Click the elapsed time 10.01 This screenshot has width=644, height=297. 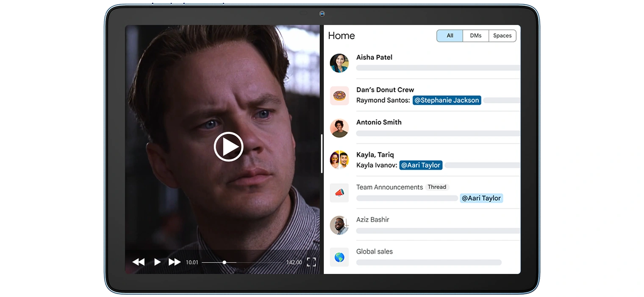pyautogui.click(x=192, y=262)
